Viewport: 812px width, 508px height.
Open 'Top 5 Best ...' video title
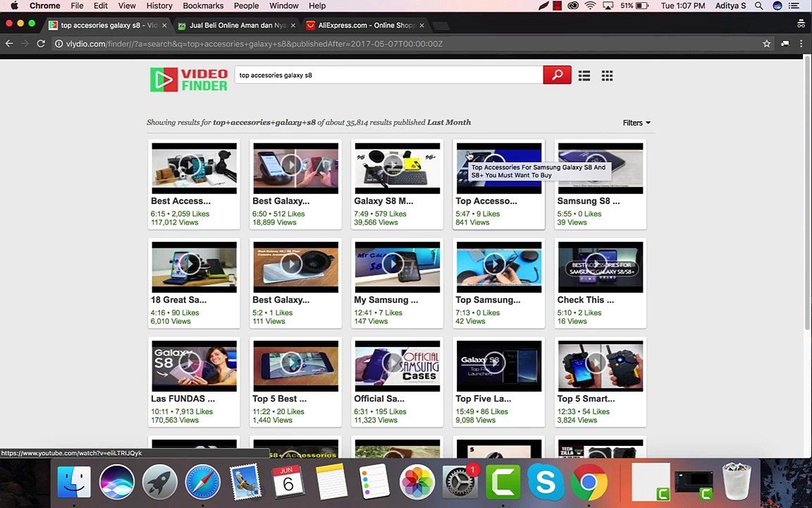[x=280, y=399]
